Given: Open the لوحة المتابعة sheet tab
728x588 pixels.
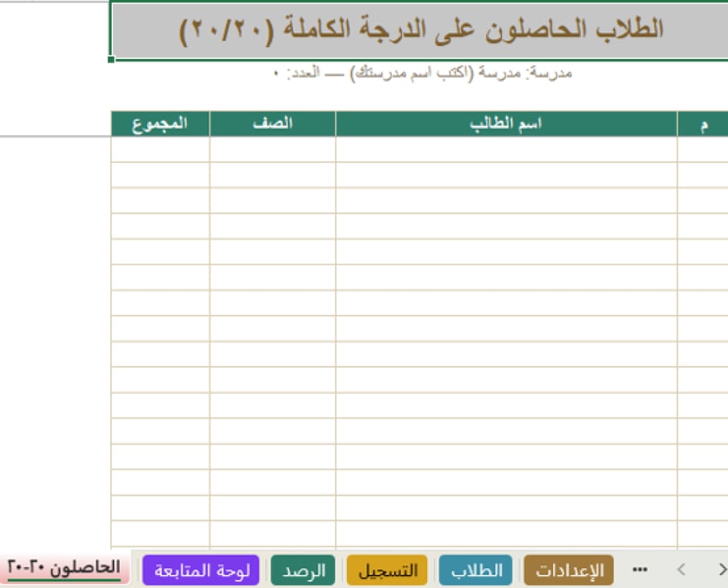Looking at the screenshot, I should tap(201, 570).
